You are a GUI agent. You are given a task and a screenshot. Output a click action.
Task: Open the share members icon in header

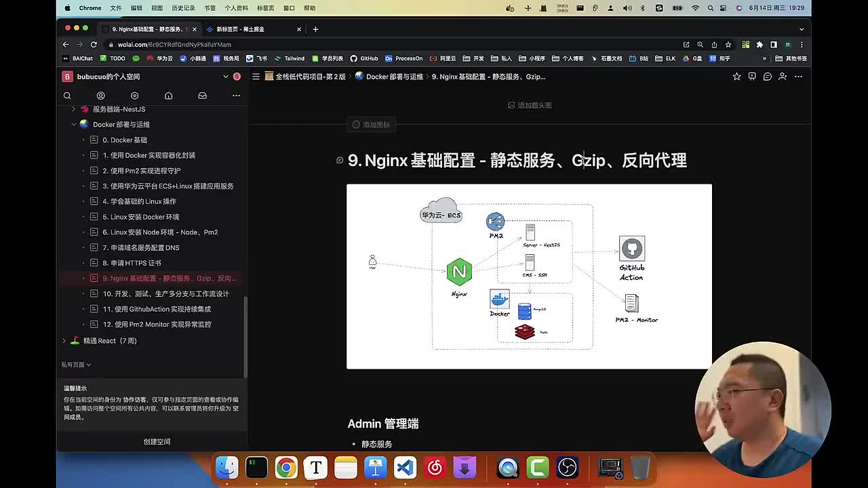click(783, 77)
